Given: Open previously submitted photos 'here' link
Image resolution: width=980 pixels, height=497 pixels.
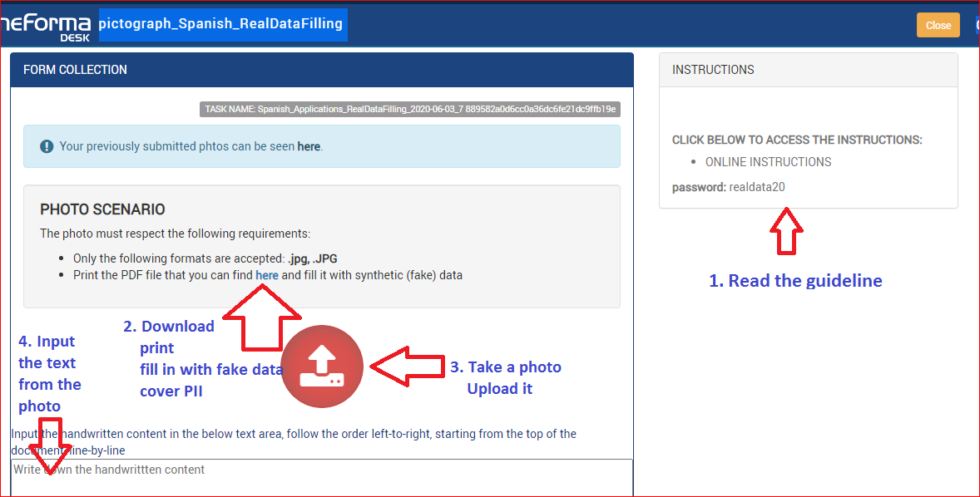Looking at the screenshot, I should click(x=309, y=146).
